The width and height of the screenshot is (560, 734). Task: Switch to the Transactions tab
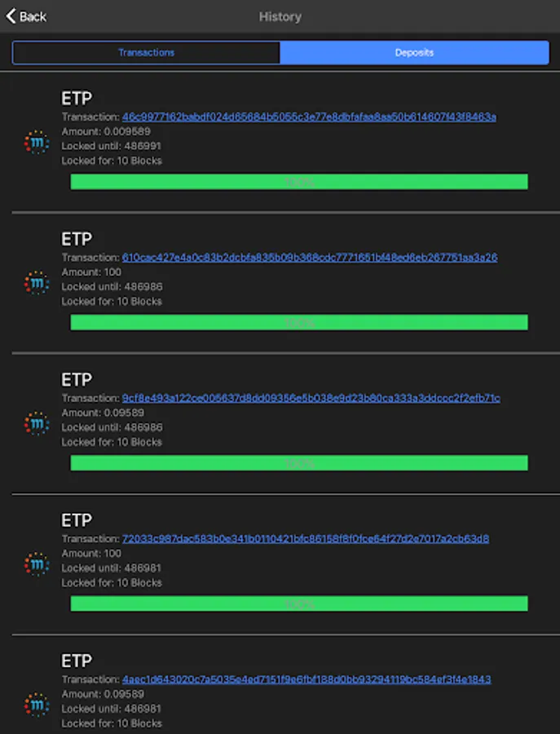tap(146, 52)
